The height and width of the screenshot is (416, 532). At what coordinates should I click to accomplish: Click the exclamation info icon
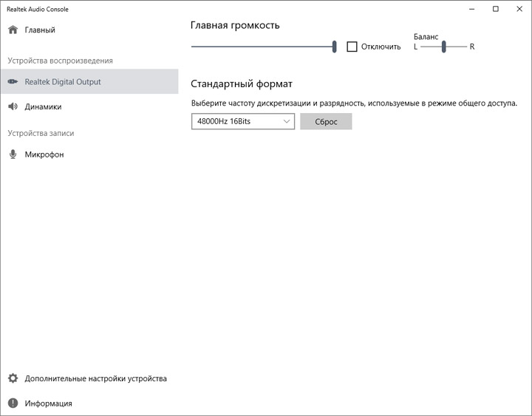[13, 403]
